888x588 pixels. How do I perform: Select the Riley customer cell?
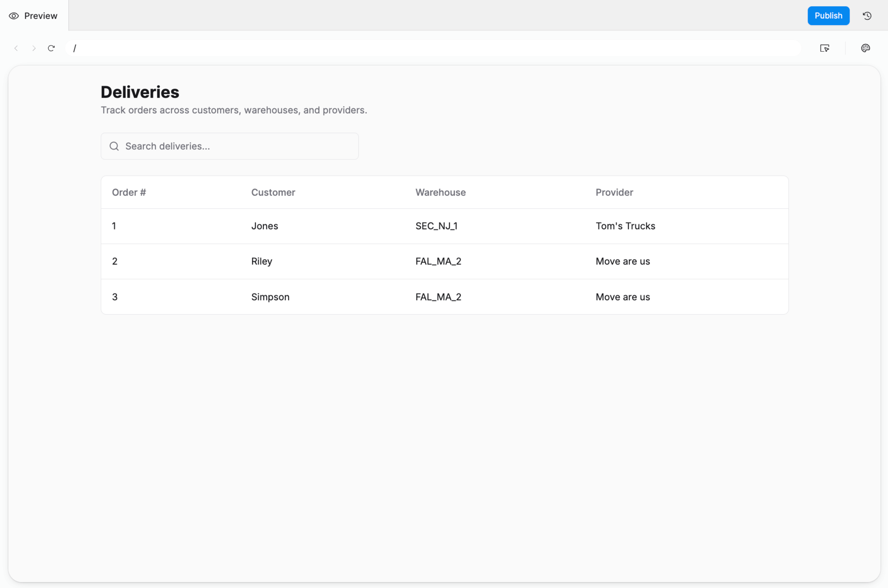(x=261, y=261)
